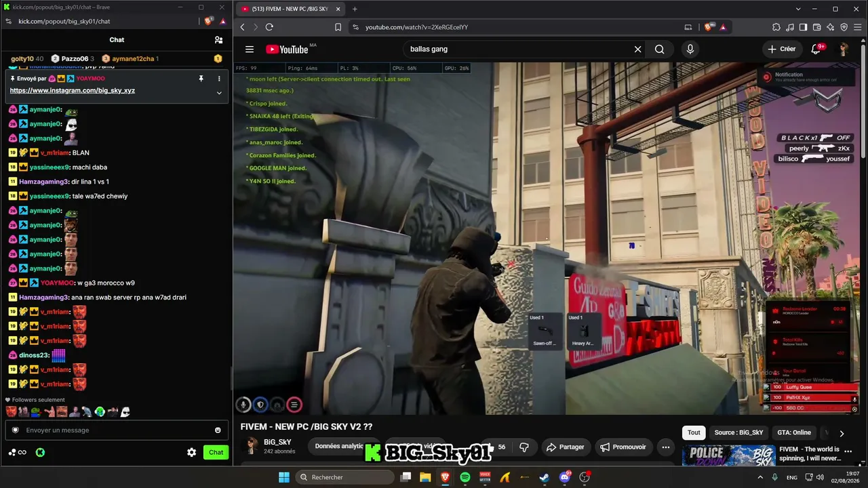Open the BiG_SkY channel avatar
This screenshot has height=488, width=868.
(252, 446)
